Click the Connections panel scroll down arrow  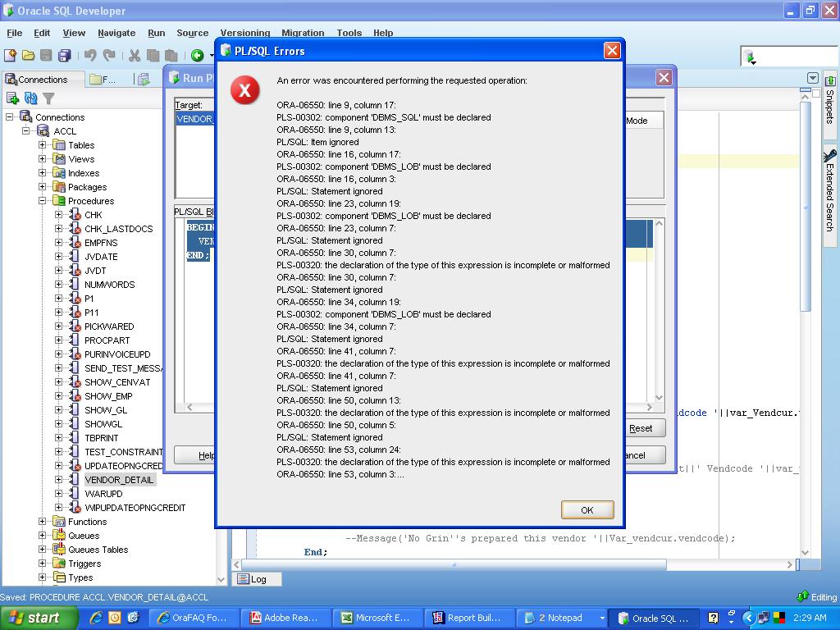coord(221,580)
